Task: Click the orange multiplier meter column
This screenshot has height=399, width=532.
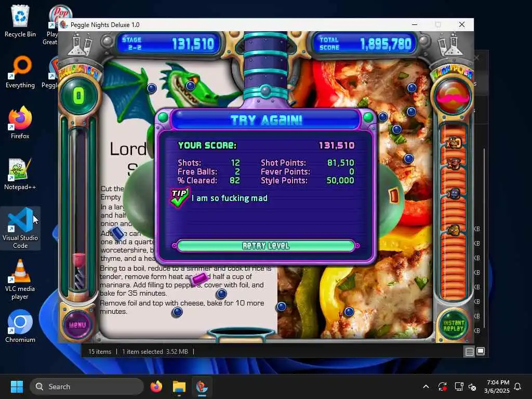Action: click(453, 212)
